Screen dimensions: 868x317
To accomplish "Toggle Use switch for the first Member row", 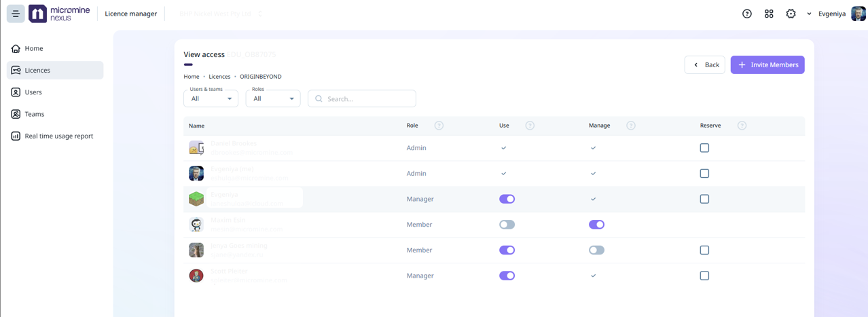I will [507, 225].
